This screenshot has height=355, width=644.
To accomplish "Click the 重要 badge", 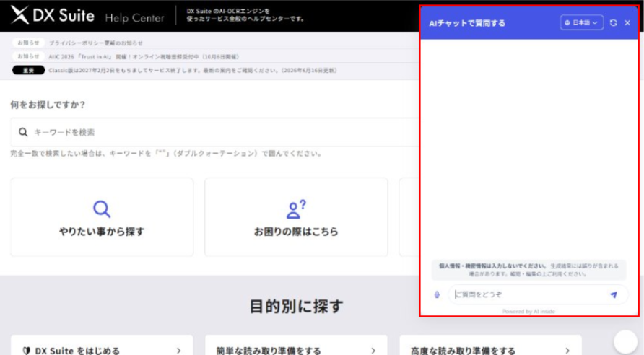I will [28, 70].
